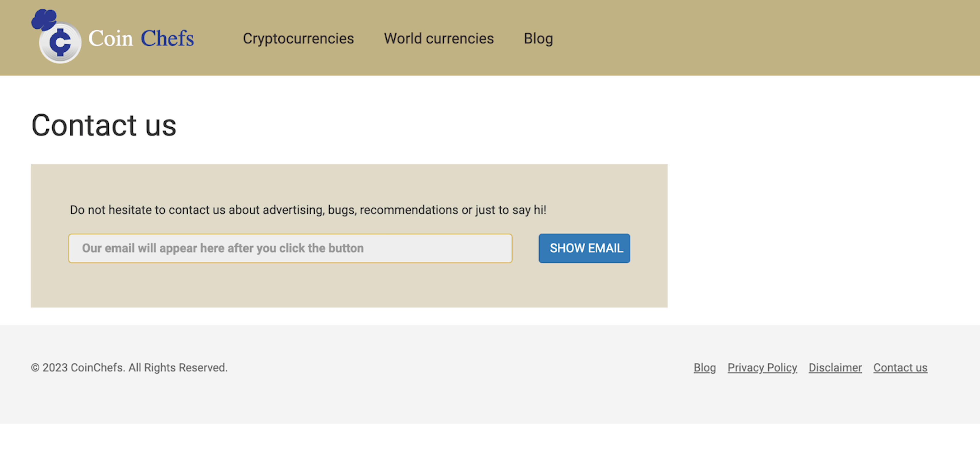Click the email input field

pos(290,248)
